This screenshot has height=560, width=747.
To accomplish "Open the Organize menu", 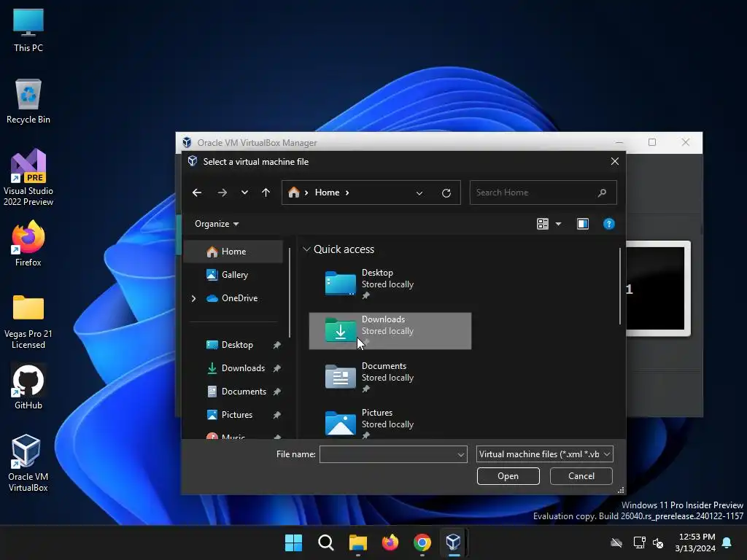I will (x=217, y=224).
